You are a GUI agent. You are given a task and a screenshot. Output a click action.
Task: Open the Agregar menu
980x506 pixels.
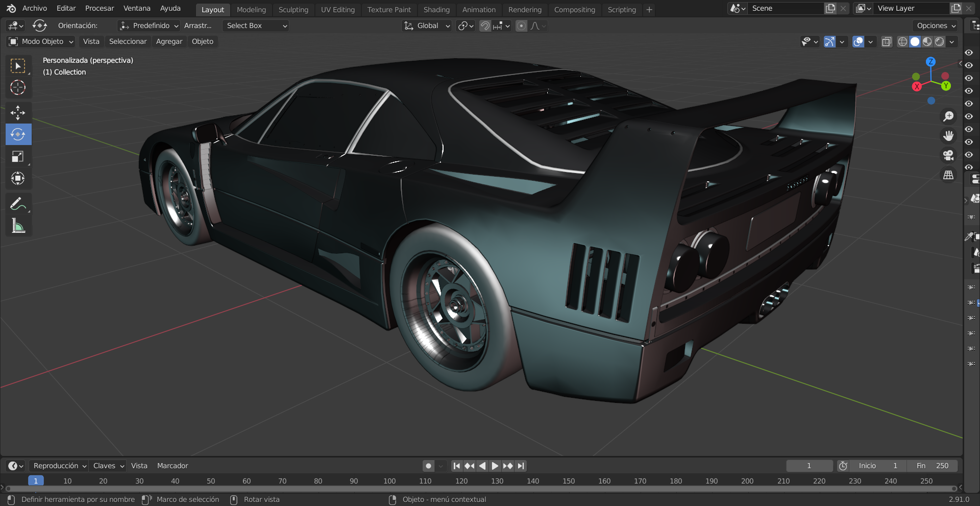pos(169,41)
